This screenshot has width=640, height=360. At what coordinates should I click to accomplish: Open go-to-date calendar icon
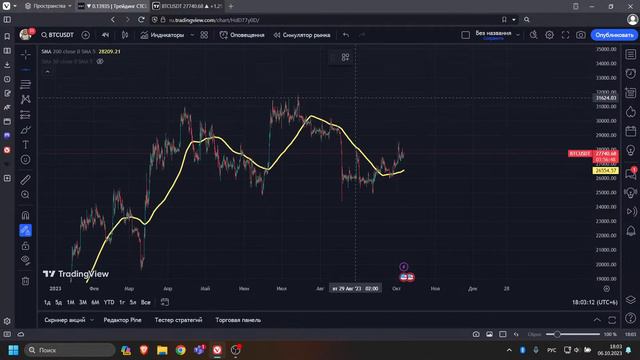pos(164,302)
